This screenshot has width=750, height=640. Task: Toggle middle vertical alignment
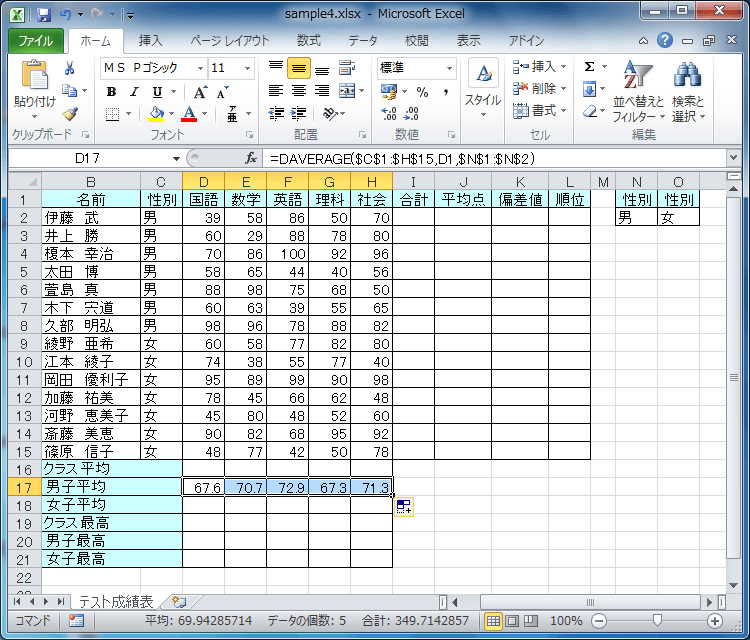299,68
